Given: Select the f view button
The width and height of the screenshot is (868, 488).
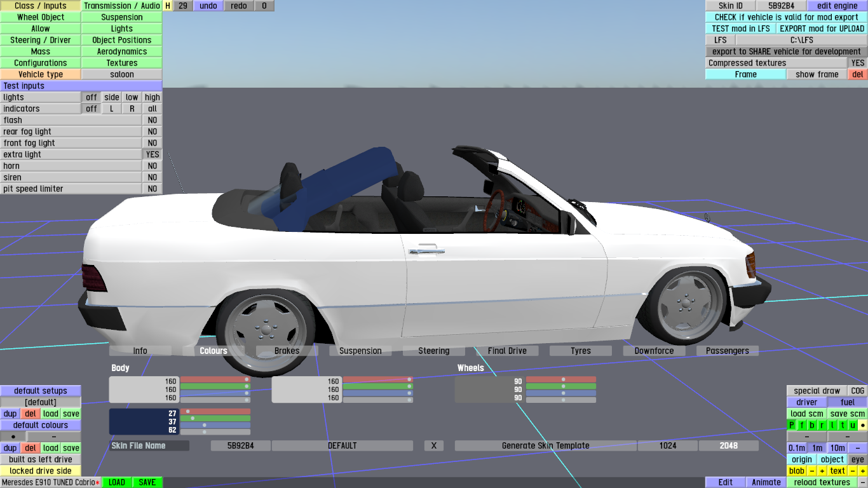Looking at the screenshot, I should (x=802, y=425).
